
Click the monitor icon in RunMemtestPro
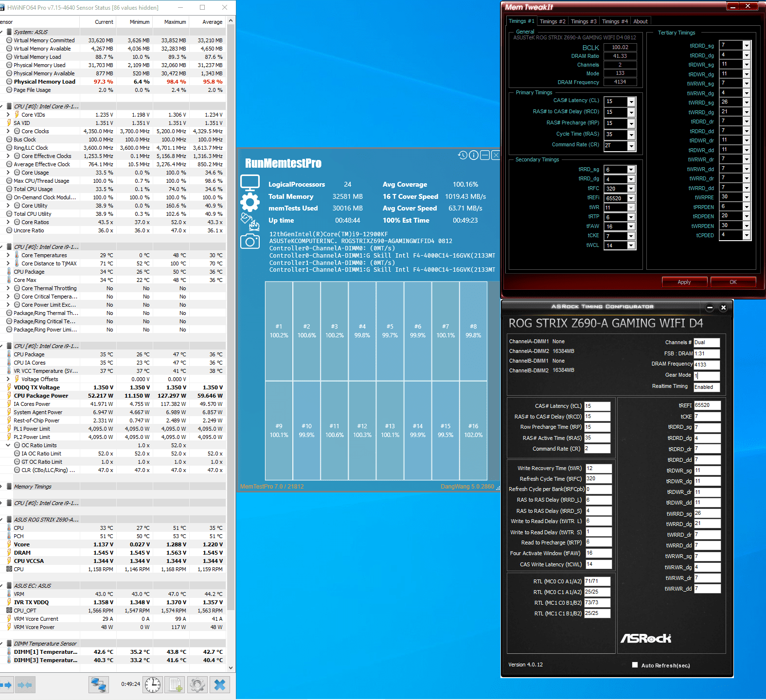coord(250,183)
